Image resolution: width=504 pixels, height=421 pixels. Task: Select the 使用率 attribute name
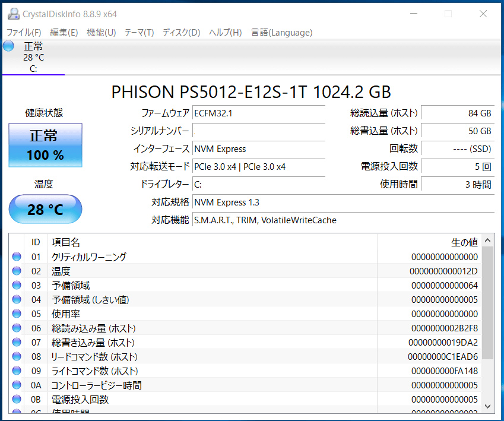[x=66, y=314]
